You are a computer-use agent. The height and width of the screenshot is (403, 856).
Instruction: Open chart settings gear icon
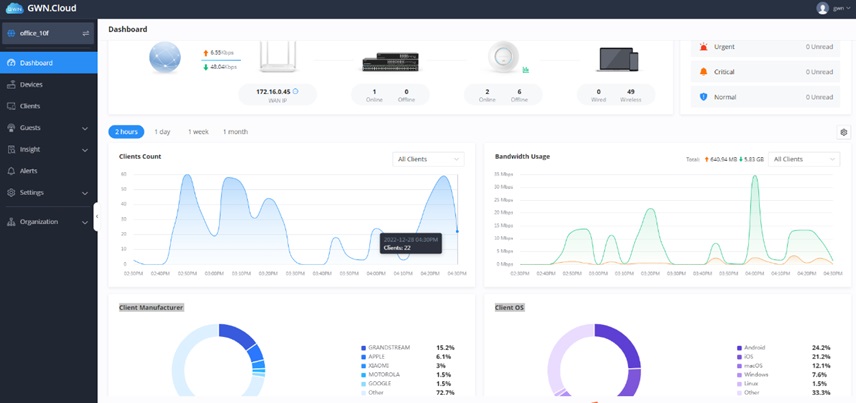coord(843,132)
